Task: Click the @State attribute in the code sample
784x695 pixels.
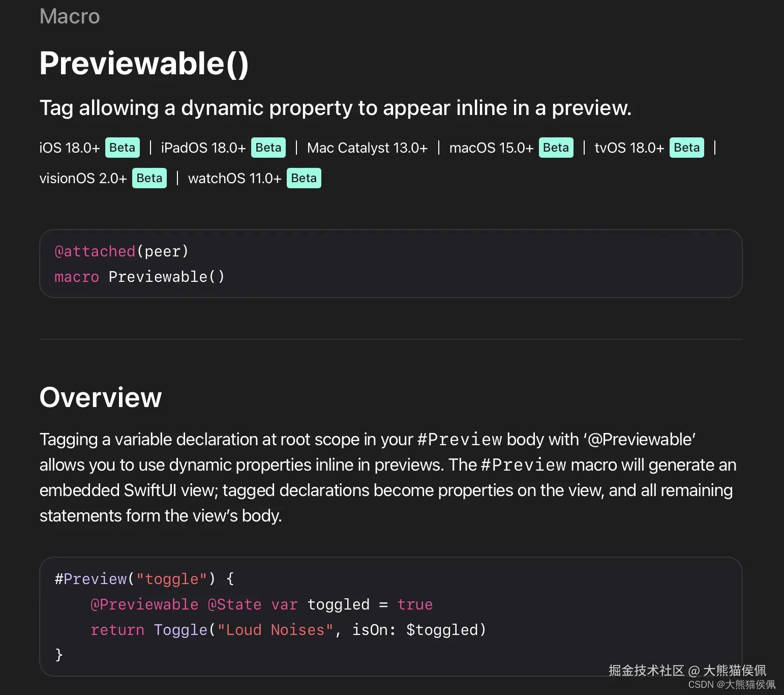Action: (x=234, y=604)
